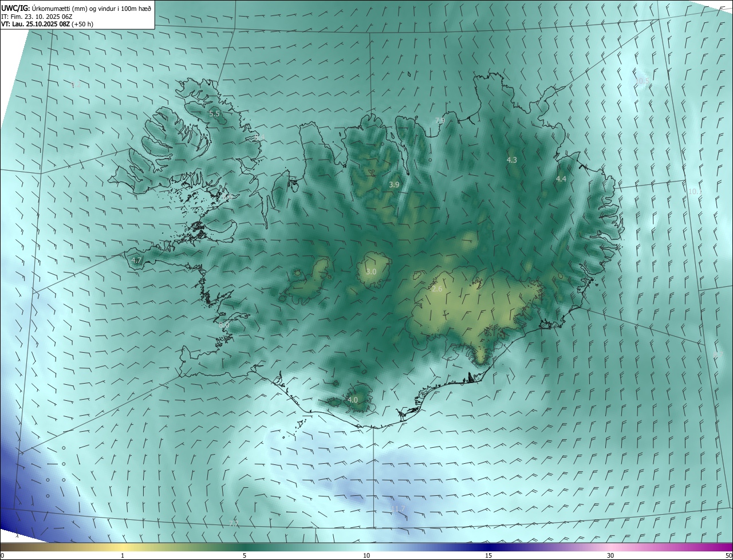Click the 4.0 value label near the south coast
This screenshot has width=733, height=560.
click(x=353, y=400)
